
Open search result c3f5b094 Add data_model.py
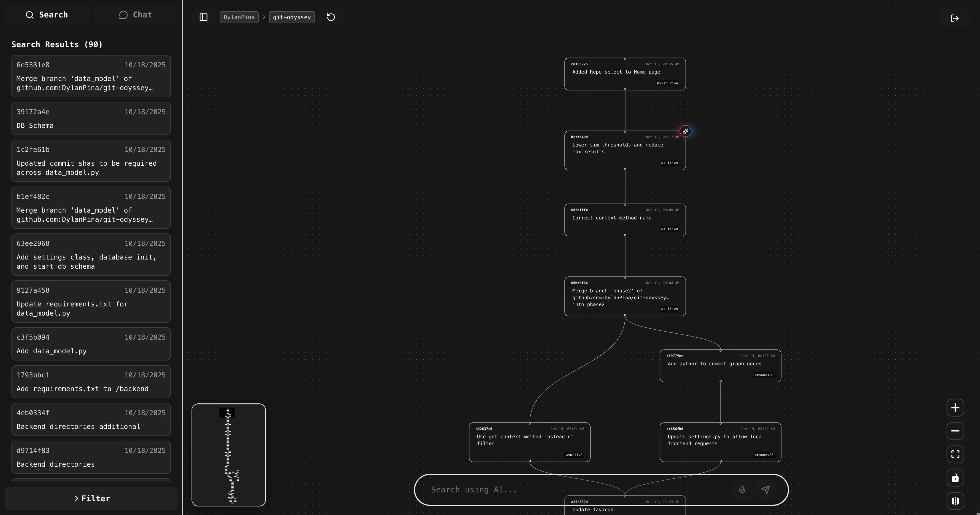91,344
